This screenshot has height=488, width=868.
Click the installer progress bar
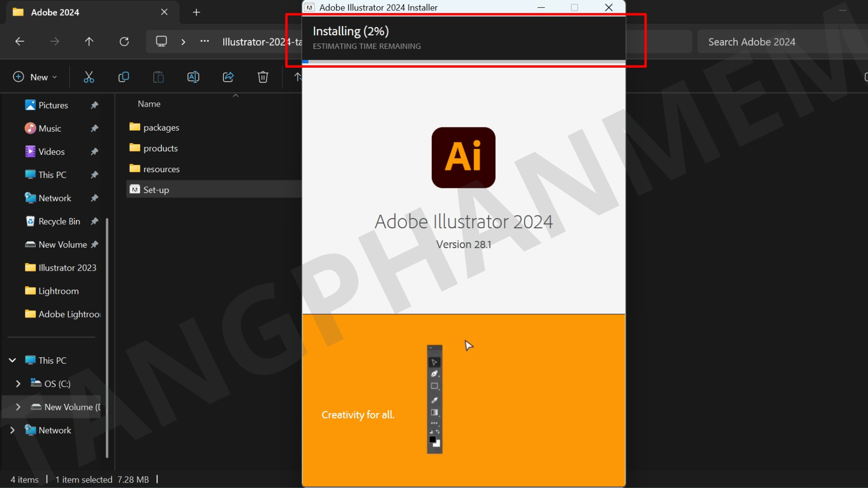coord(463,61)
